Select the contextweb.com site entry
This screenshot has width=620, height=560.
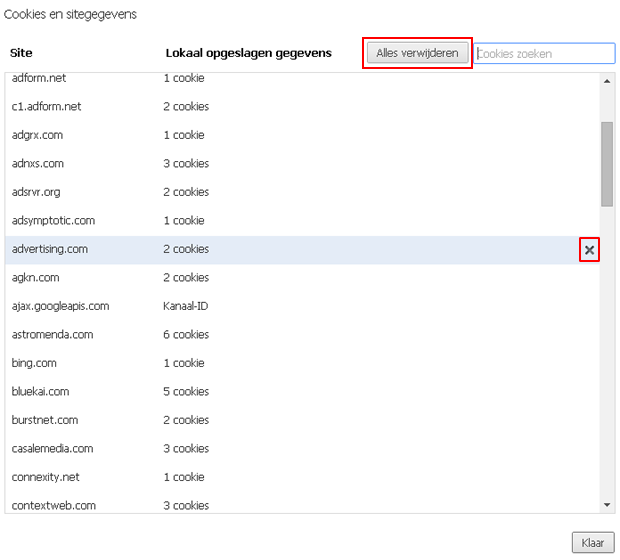pos(54,505)
